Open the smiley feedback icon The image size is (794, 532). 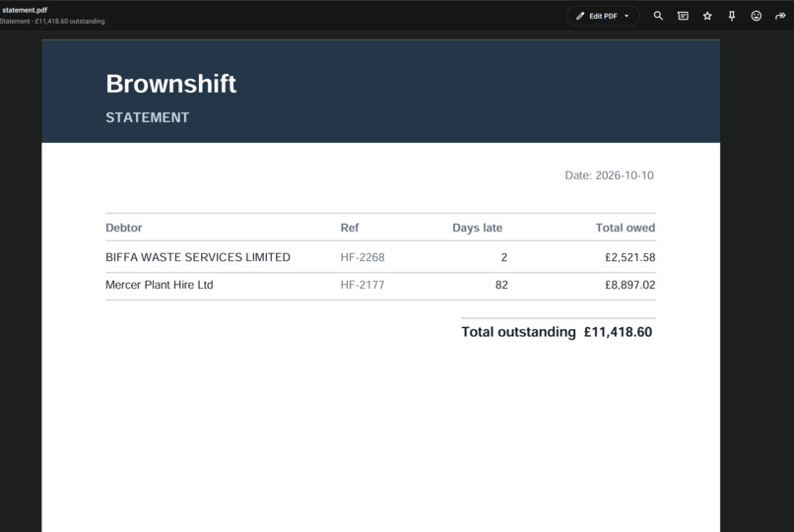756,16
